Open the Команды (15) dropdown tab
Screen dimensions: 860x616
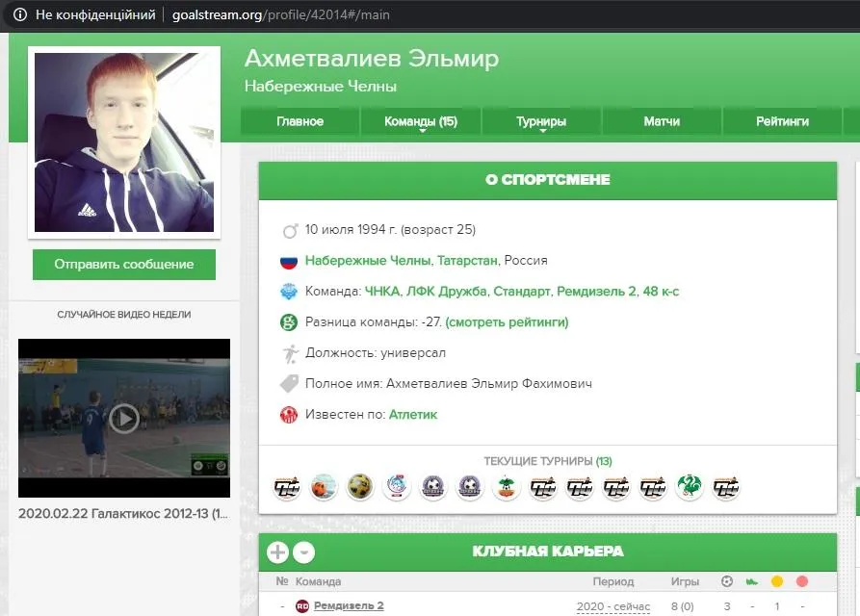(421, 122)
